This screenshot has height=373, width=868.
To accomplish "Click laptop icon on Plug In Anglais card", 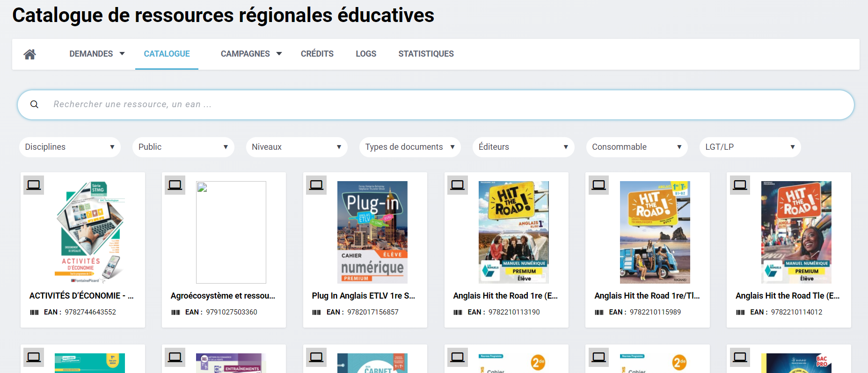I will coord(316,185).
